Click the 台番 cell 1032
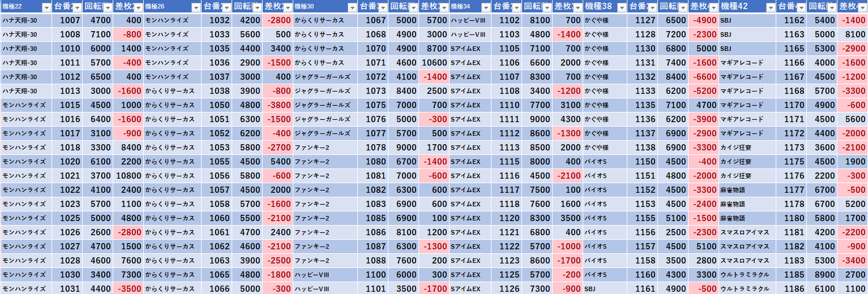Viewport: 868px width, 294px height. [216, 20]
